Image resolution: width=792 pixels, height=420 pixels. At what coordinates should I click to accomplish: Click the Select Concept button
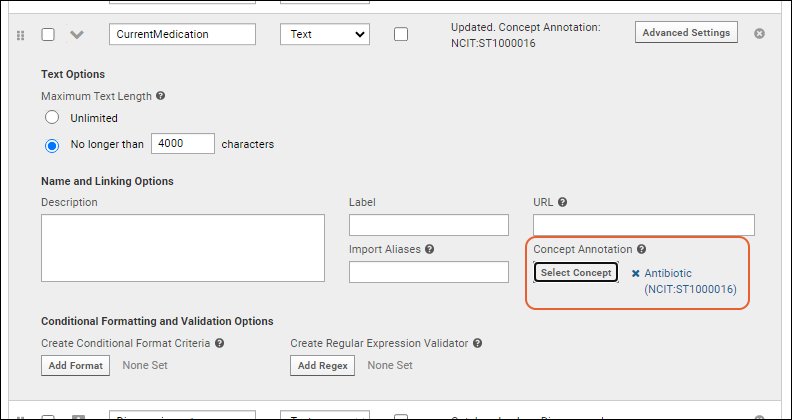[576, 273]
